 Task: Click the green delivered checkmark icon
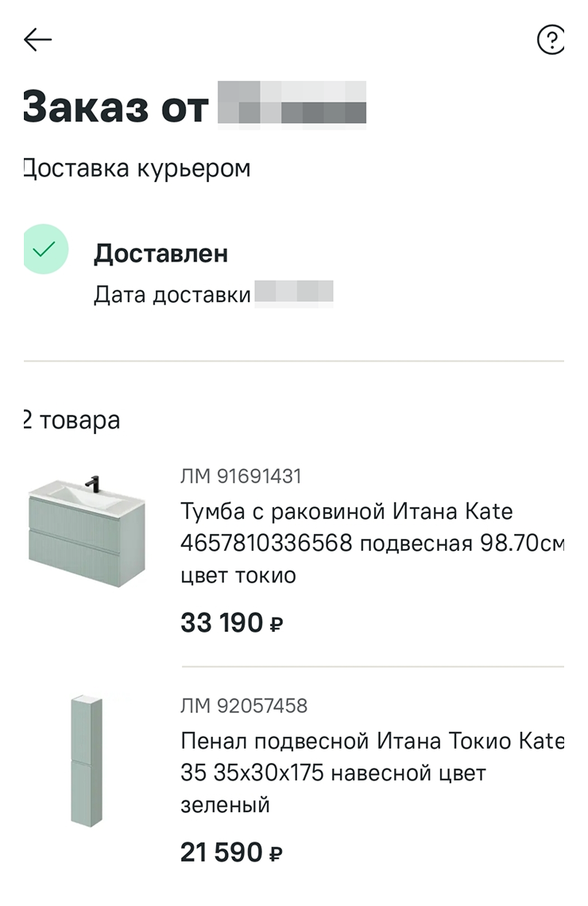44,250
